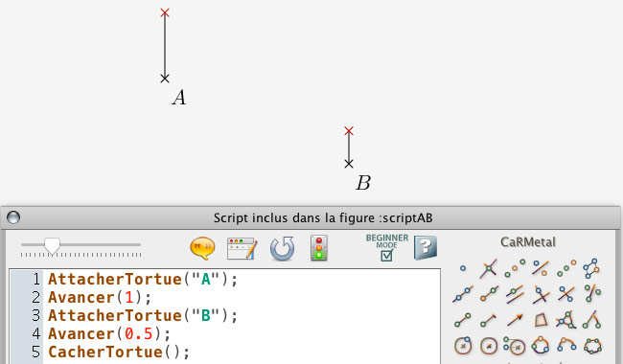623x364 pixels.
Task: Select the Polygon tool
Action: 541,320
